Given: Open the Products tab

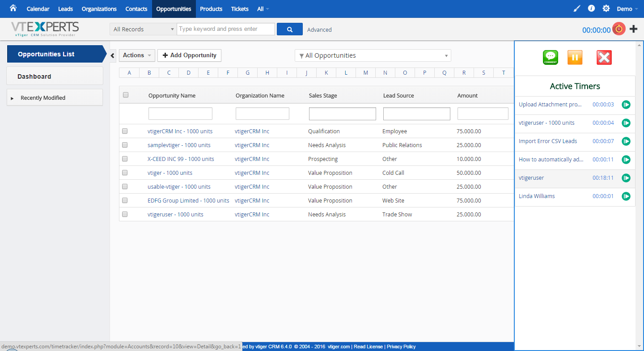Looking at the screenshot, I should coord(211,9).
